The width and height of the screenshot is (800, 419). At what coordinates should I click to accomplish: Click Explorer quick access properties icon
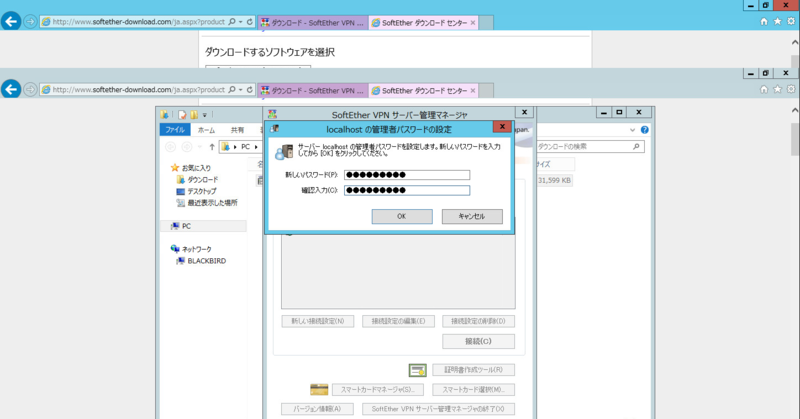tap(182, 115)
